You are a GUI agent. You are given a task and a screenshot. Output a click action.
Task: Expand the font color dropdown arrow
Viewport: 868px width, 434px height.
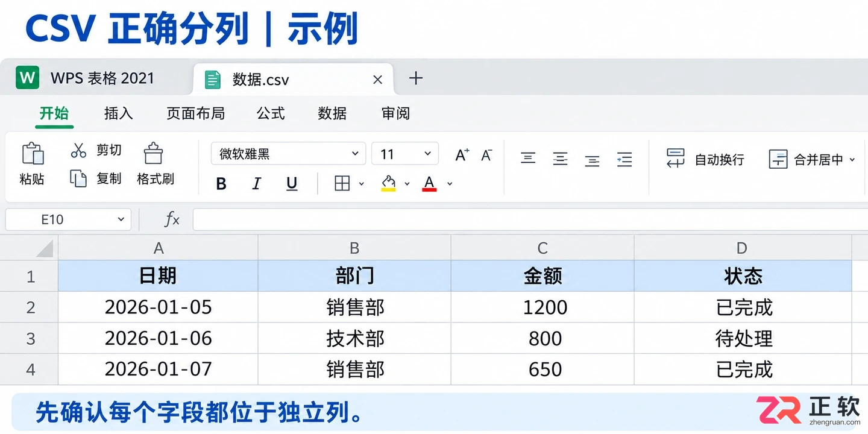(x=450, y=184)
